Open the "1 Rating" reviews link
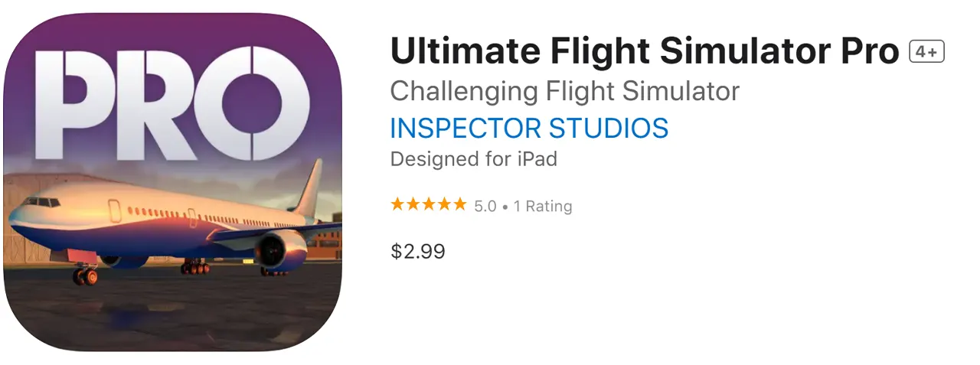This screenshot has height=365, width=980. (x=543, y=206)
